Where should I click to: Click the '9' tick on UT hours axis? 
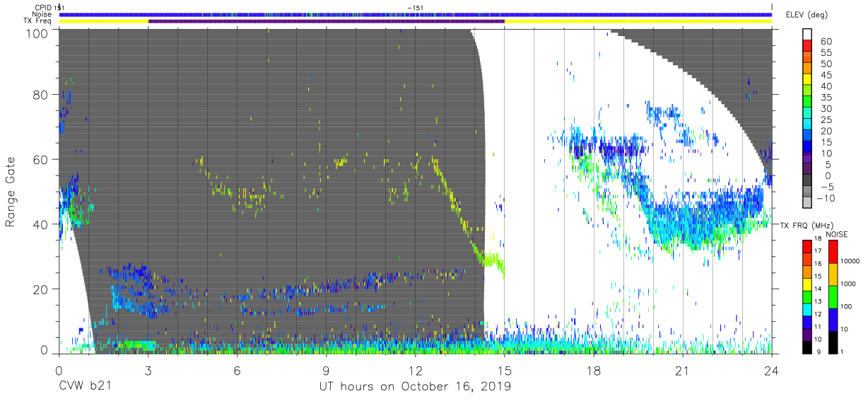(327, 371)
